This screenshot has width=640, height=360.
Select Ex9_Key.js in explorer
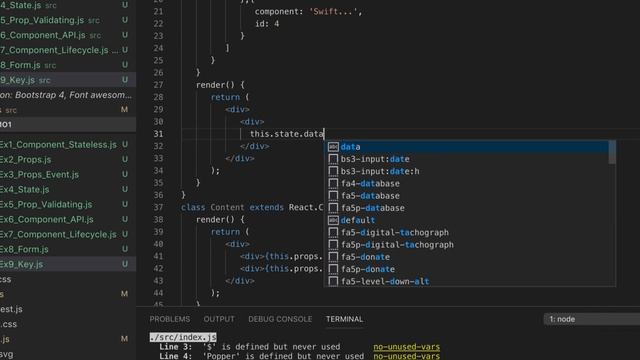pos(68,264)
